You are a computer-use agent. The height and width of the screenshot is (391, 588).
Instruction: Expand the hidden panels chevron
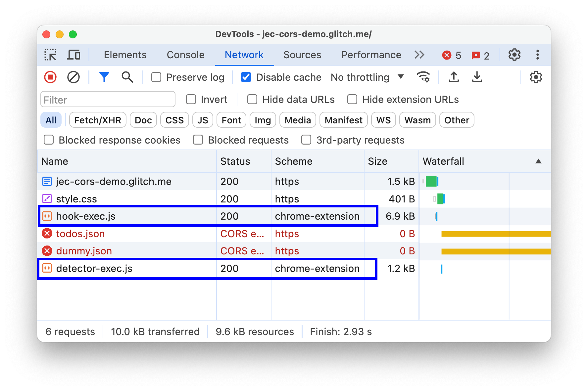click(419, 55)
